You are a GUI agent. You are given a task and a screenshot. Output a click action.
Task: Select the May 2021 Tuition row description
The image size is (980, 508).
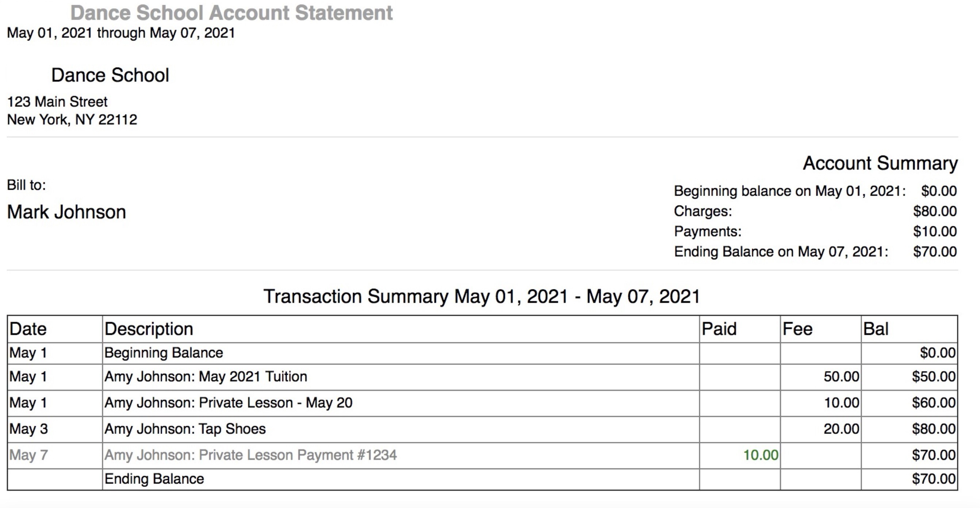click(206, 377)
